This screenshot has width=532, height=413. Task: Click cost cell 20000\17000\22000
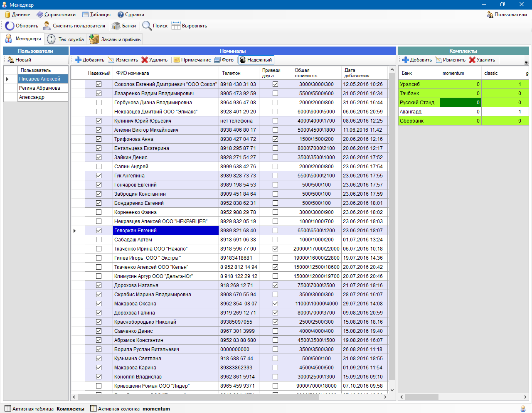click(316, 248)
